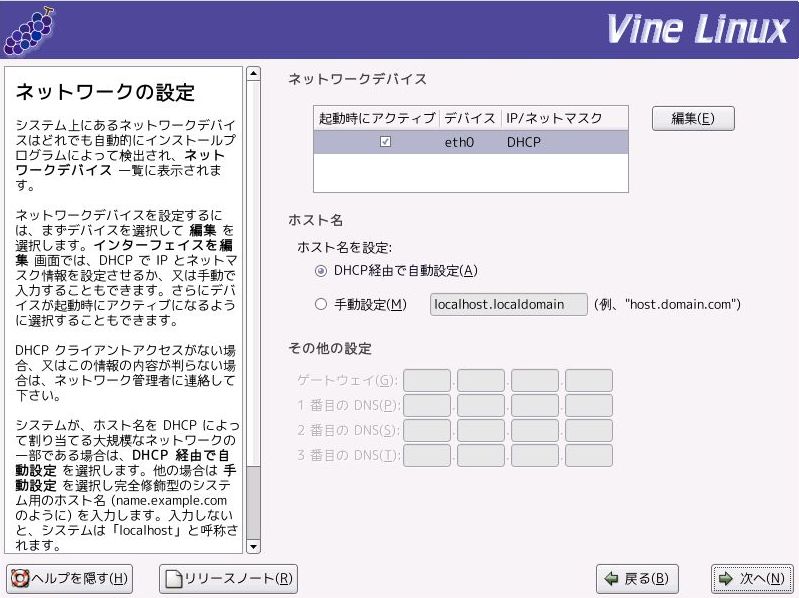Select DHCP経由で自動設定 radio button
The height and width of the screenshot is (598, 799).
(321, 271)
